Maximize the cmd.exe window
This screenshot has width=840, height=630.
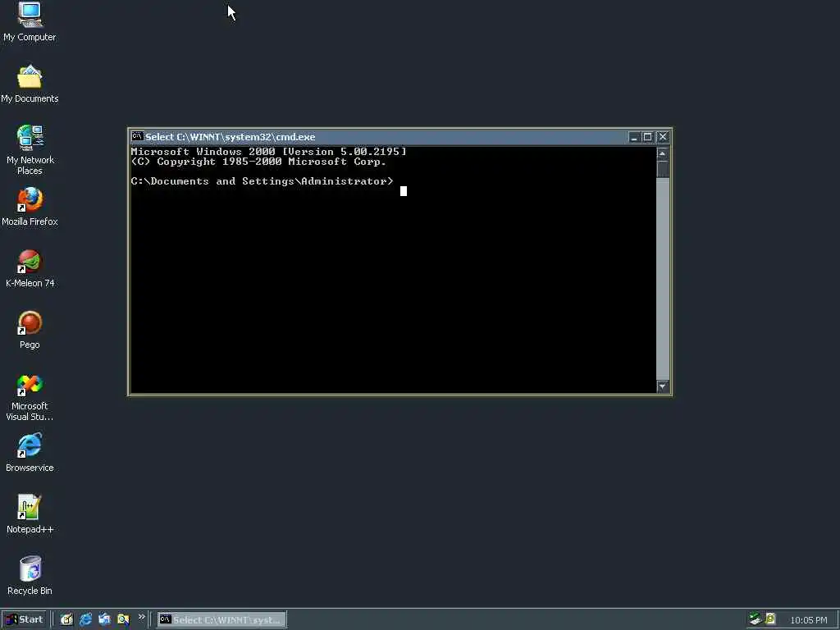pyautogui.click(x=647, y=137)
